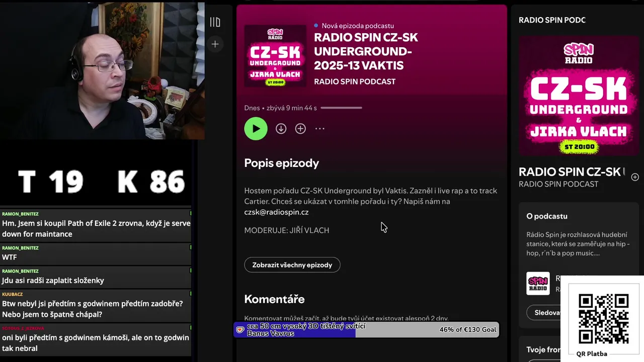
Task: Open the czsk@radiospin.cz email link
Action: 276,212
